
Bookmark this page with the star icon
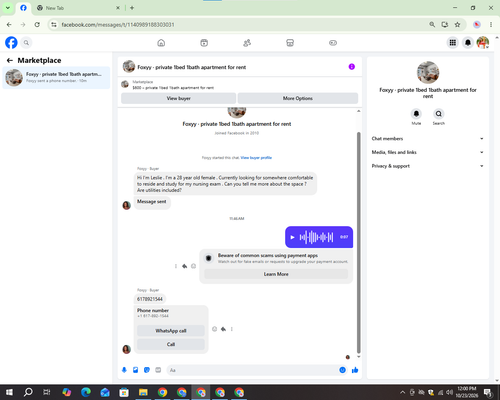[457, 25]
